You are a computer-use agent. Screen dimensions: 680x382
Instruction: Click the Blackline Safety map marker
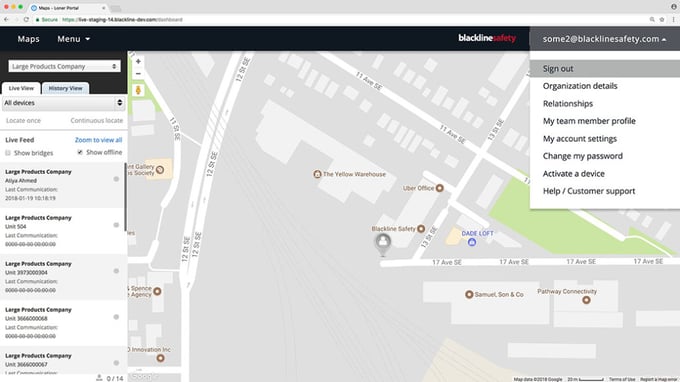pos(421,229)
